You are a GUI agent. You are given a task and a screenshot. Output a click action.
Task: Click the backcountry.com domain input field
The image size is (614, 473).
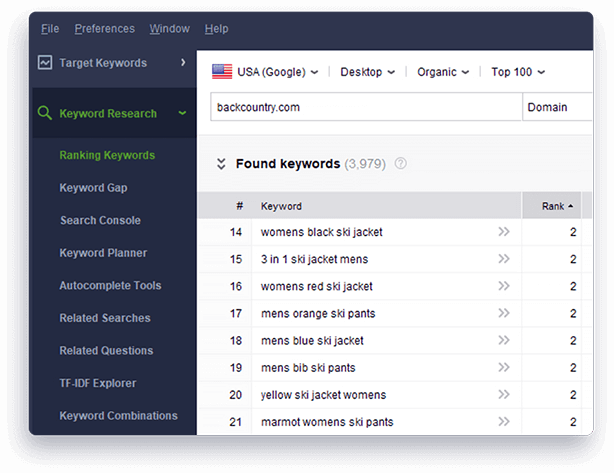[366, 107]
